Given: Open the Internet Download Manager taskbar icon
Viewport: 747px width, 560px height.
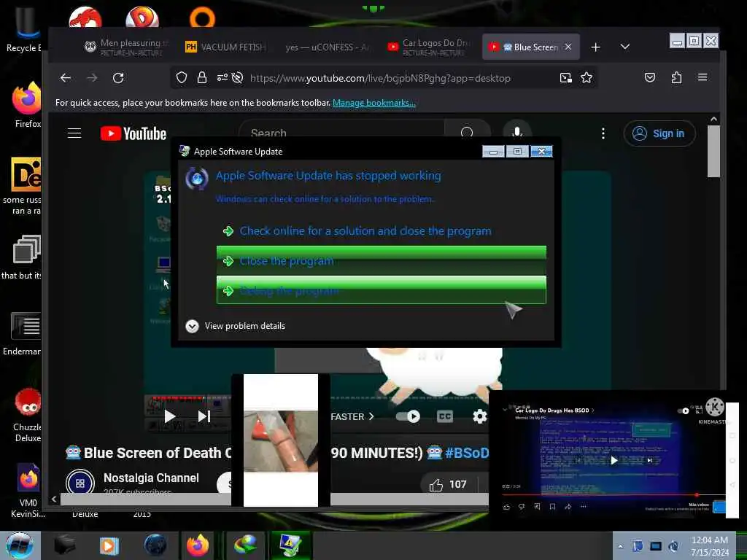Looking at the screenshot, I should click(246, 545).
